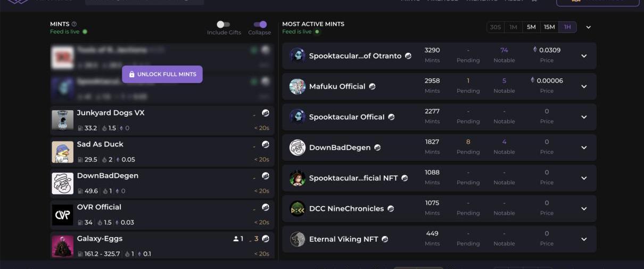Image resolution: width=644 pixels, height=269 pixels.
Task: Toggle the Include Gifts switch
Action: click(224, 25)
